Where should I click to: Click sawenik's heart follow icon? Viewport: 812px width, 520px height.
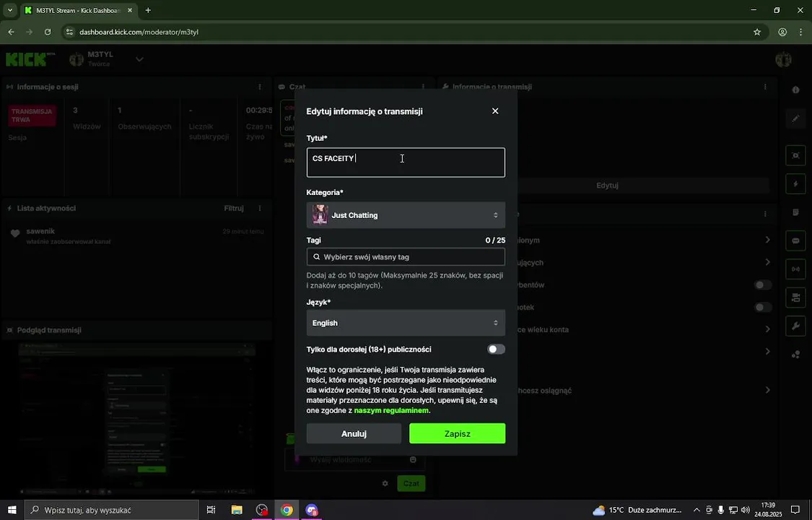(15, 233)
